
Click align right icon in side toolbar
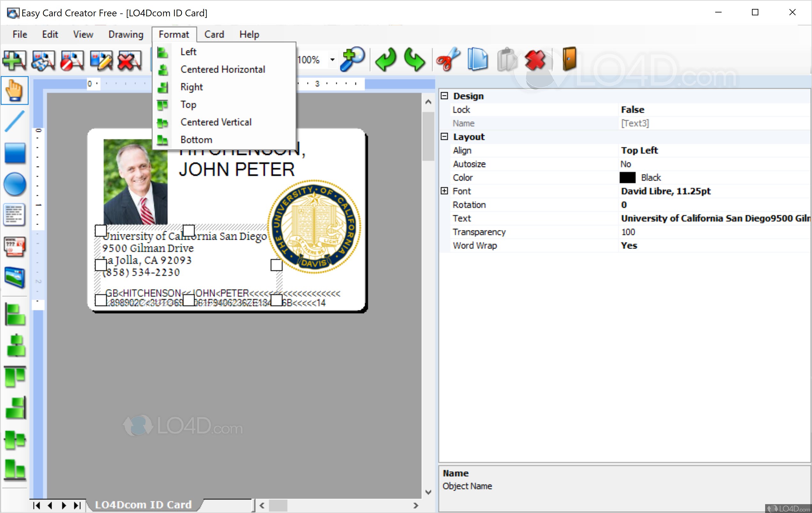pos(16,407)
